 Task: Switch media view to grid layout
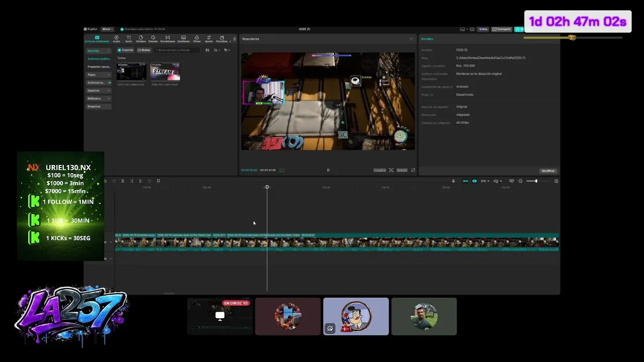point(207,50)
